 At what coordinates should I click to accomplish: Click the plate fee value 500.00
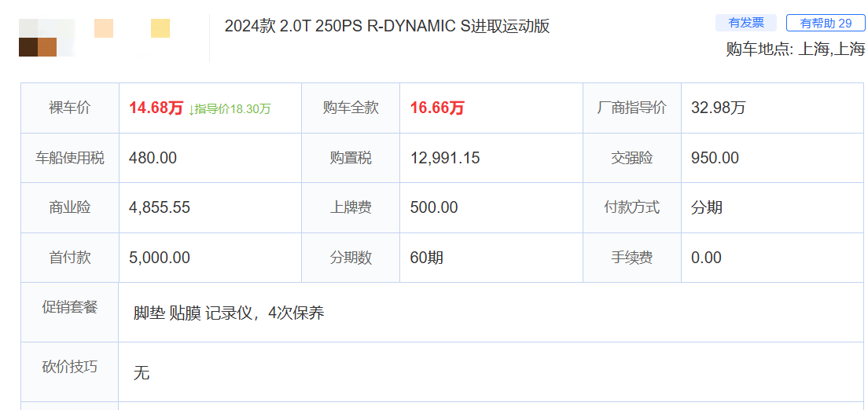click(434, 208)
